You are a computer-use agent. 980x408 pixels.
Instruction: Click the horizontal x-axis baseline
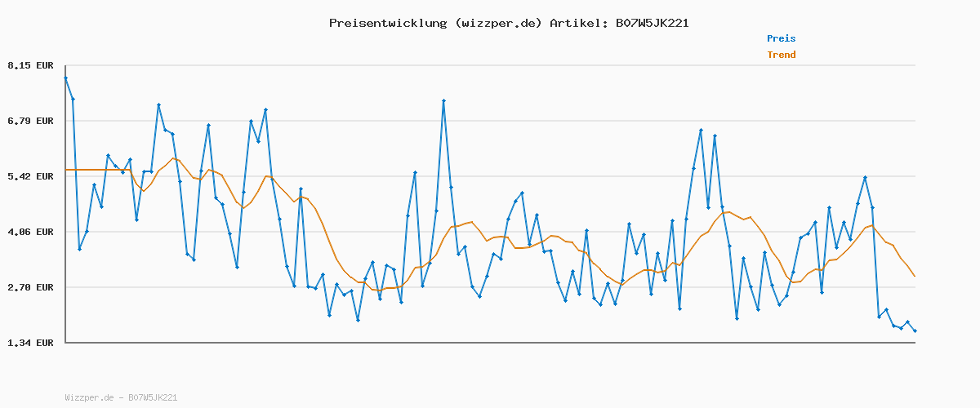coord(490,343)
